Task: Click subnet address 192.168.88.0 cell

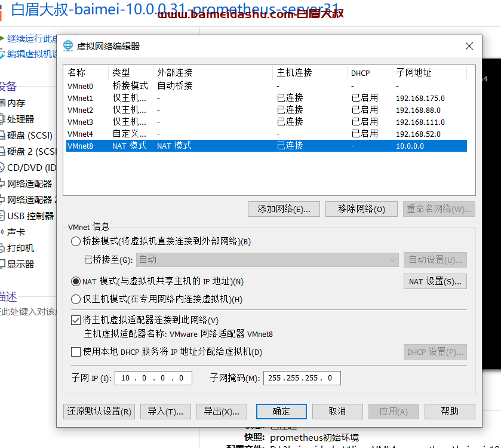Action: [418, 110]
